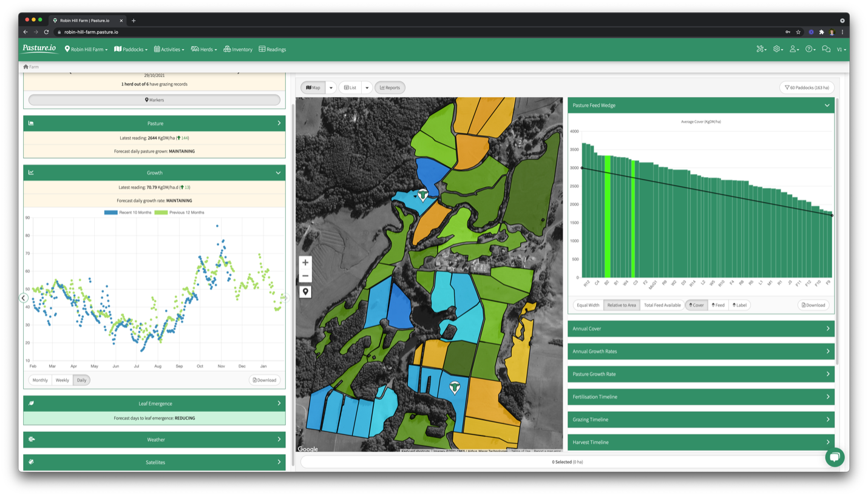Click the map location pin button
Image resolution: width=868 pixels, height=498 pixels.
click(x=305, y=292)
